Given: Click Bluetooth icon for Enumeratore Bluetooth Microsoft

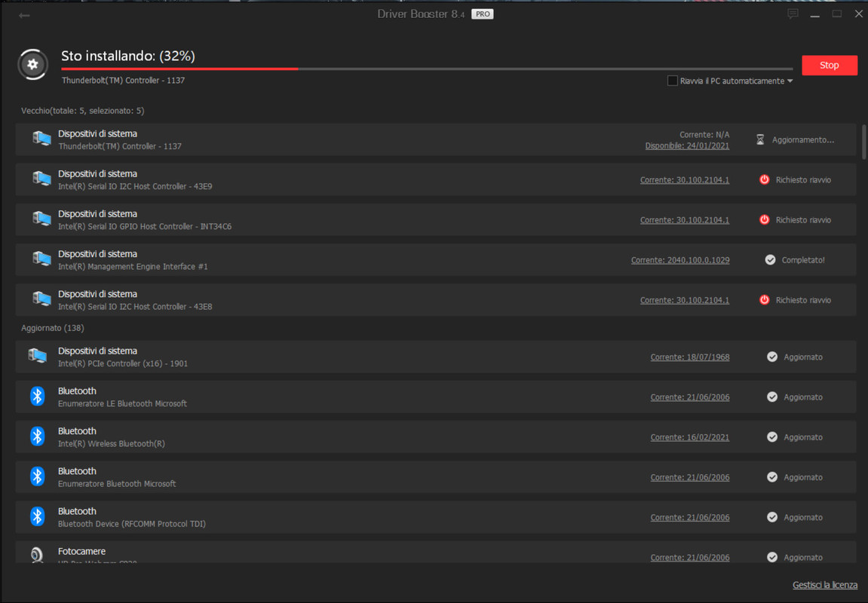Looking at the screenshot, I should tap(37, 476).
